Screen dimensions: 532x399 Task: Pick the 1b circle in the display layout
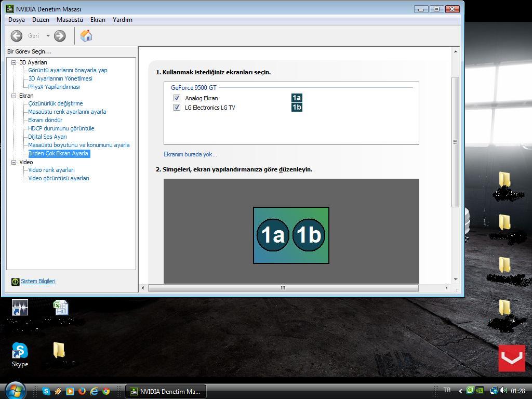[x=309, y=235]
